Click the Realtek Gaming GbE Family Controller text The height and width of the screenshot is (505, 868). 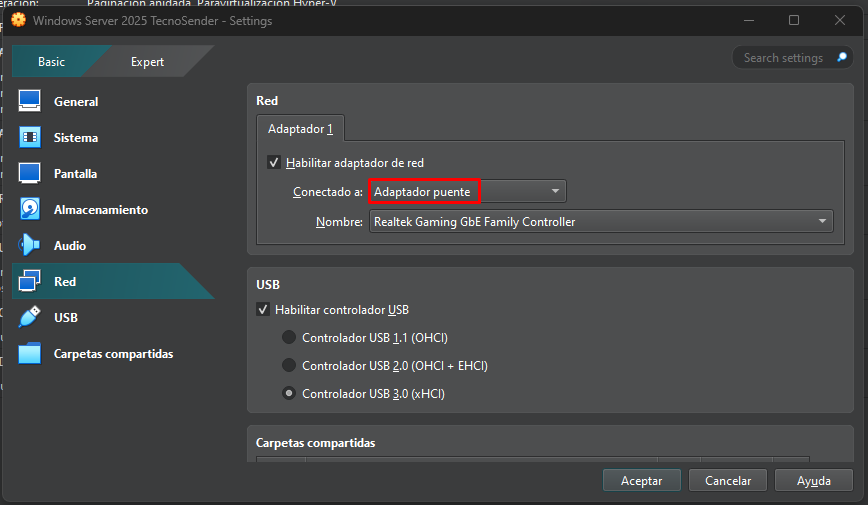[x=474, y=221]
